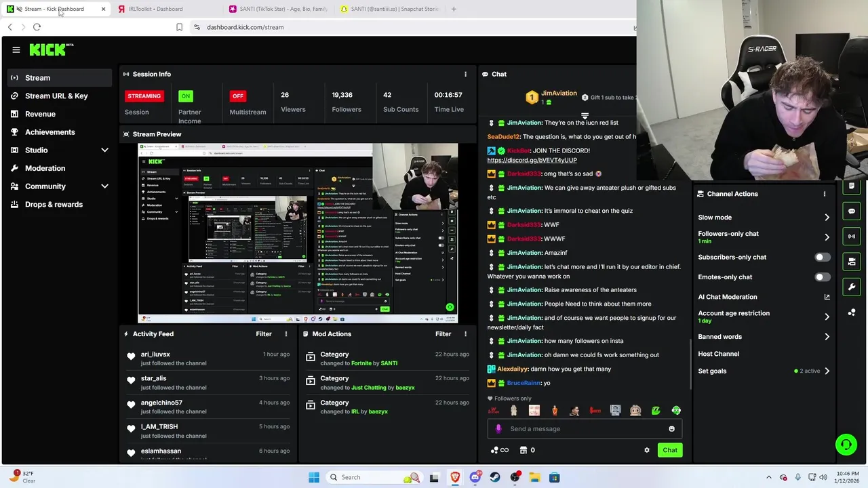
Task: Open AI Chat Moderation external link icon
Action: (827, 297)
